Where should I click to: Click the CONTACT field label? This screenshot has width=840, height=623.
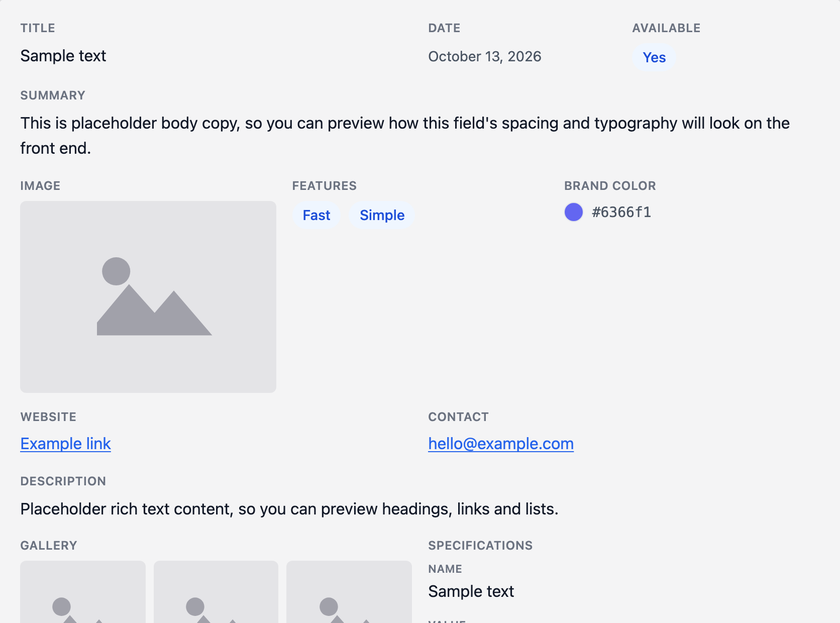[458, 417]
